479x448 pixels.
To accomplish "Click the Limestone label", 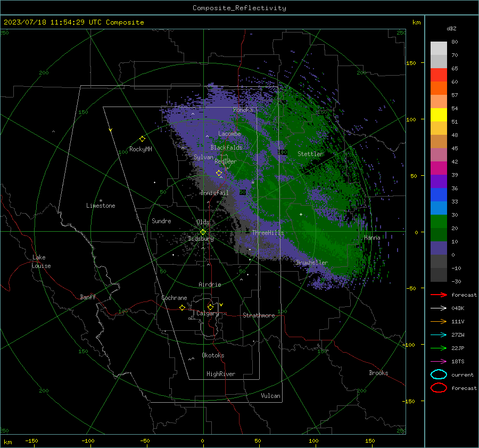I will click(x=101, y=206).
